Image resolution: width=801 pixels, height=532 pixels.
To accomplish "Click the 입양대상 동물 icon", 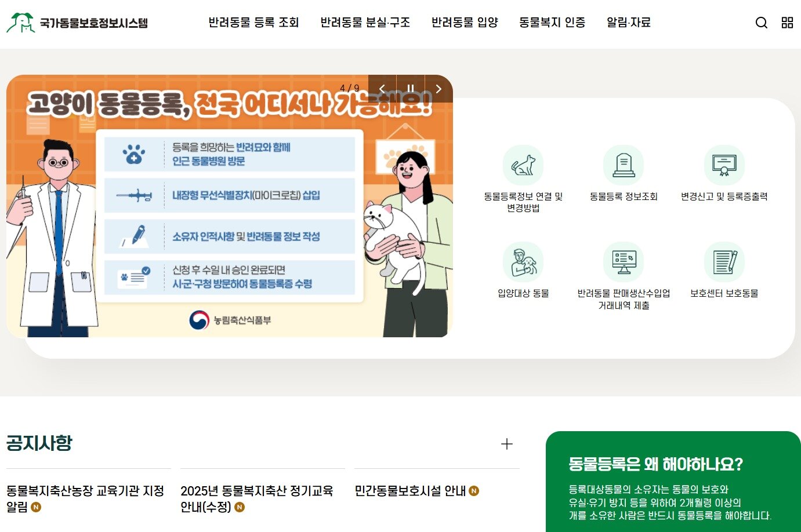I will 523,262.
